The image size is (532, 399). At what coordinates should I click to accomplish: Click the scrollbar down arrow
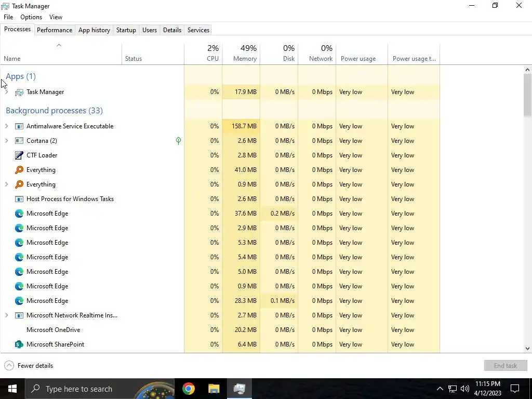pos(527,349)
